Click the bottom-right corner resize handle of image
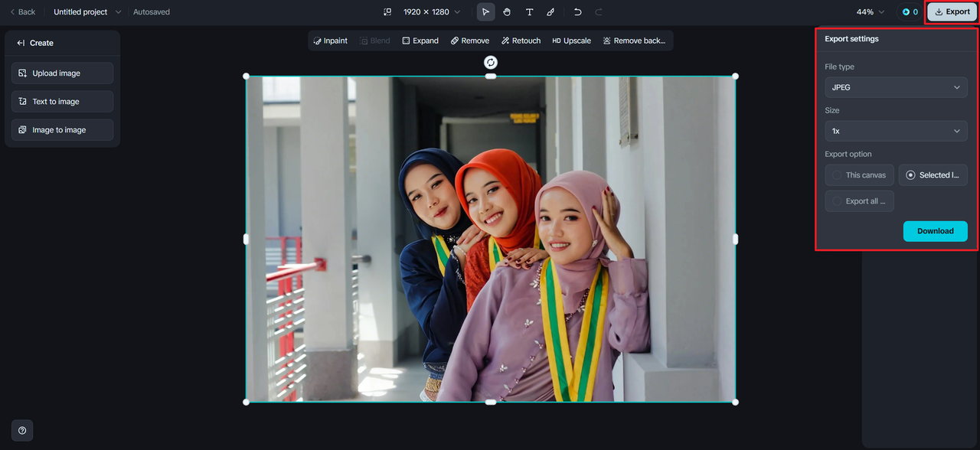This screenshot has height=450, width=980. coord(735,402)
